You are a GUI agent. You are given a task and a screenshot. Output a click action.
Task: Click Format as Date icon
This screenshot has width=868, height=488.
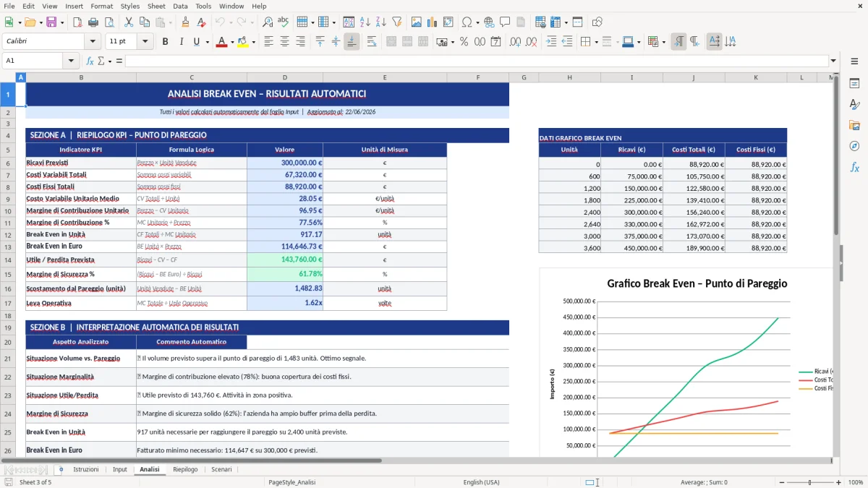(x=496, y=42)
